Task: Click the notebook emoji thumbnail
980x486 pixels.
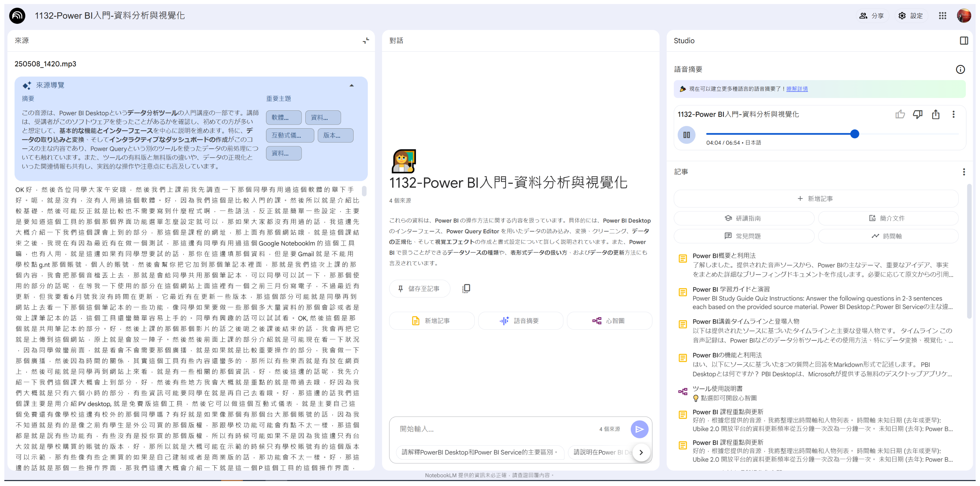Action: 403,162
